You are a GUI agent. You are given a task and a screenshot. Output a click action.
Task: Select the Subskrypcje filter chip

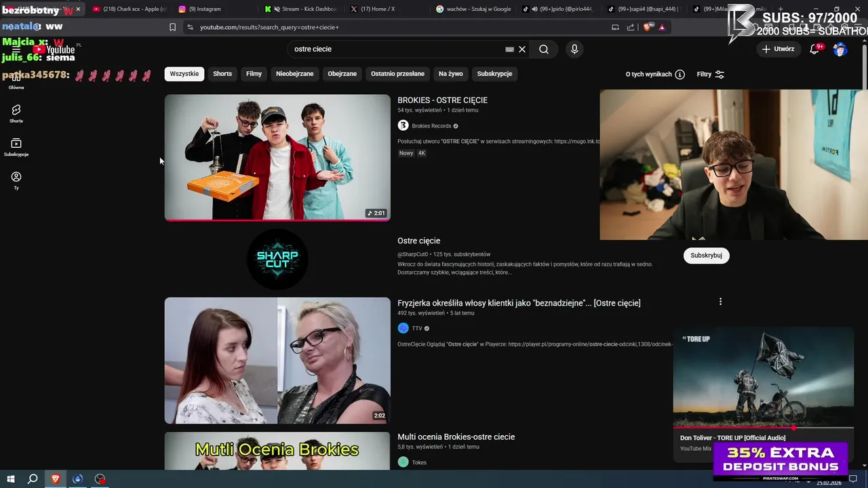494,74
